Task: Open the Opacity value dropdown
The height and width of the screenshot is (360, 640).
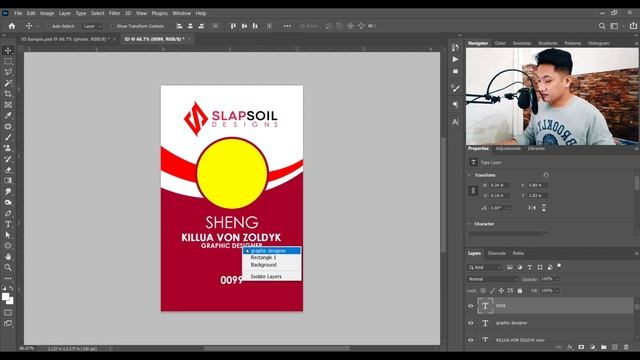Action: (x=558, y=279)
